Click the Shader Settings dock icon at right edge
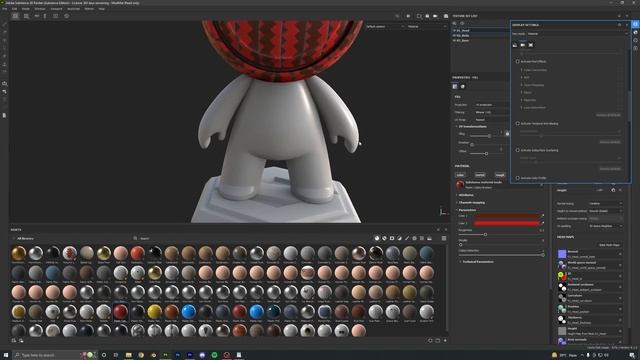 [x=636, y=32]
